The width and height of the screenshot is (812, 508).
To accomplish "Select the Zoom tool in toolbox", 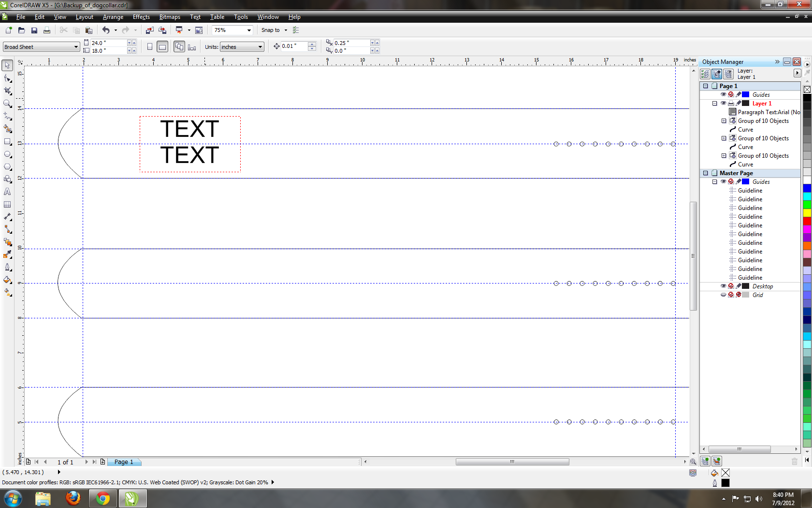I will point(7,104).
